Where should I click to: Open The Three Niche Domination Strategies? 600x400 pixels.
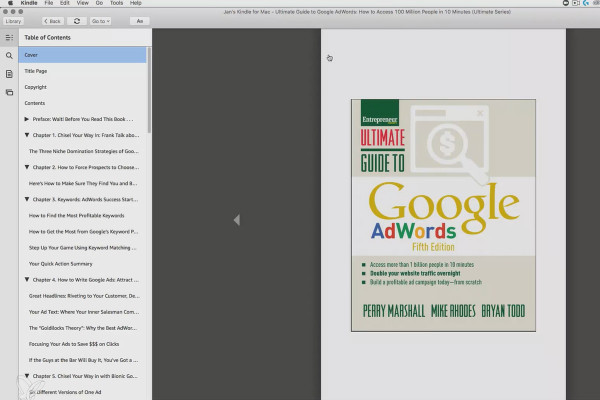tap(83, 151)
